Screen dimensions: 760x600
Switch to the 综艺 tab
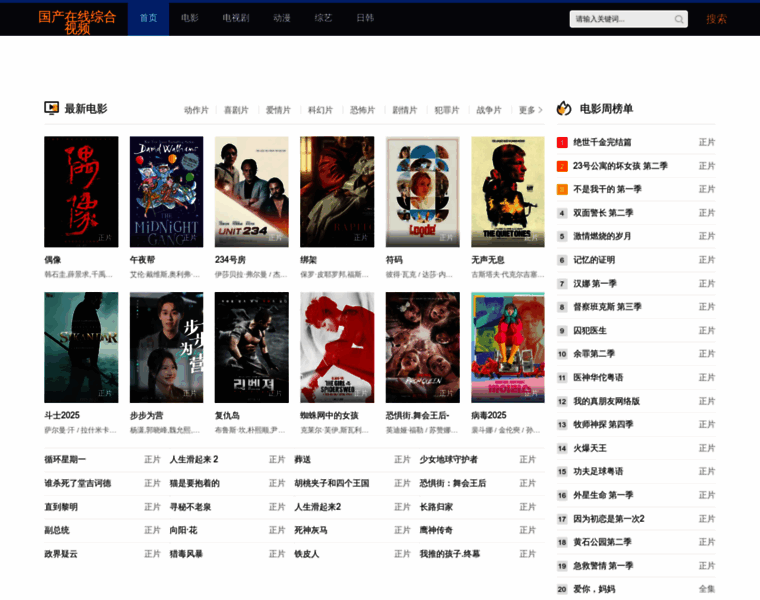point(323,18)
